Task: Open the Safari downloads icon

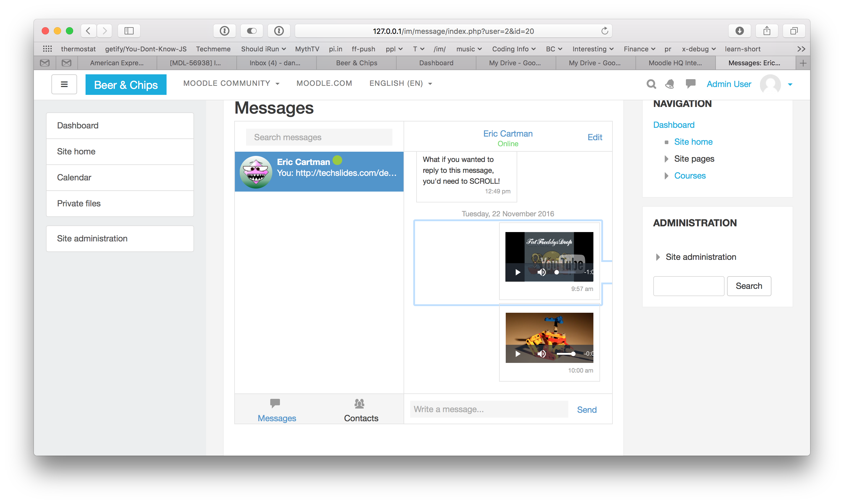Action: click(740, 31)
